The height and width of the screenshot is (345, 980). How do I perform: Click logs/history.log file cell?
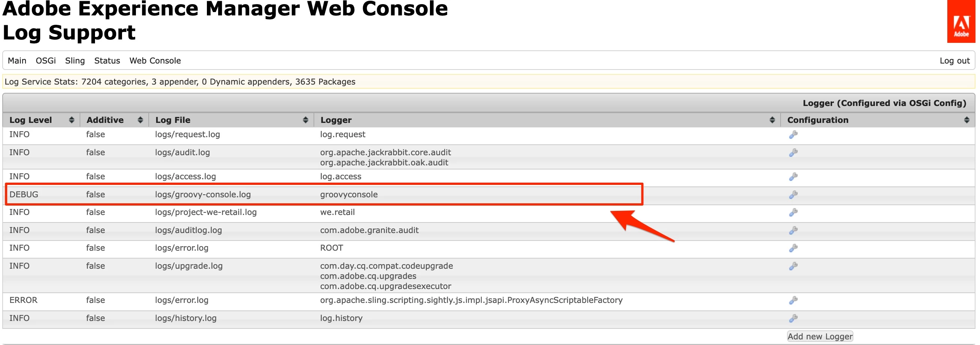click(185, 318)
